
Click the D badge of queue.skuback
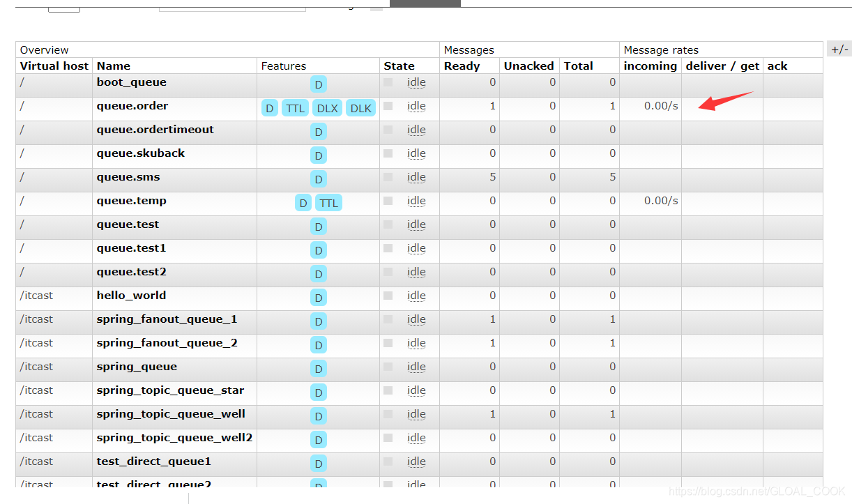(319, 155)
